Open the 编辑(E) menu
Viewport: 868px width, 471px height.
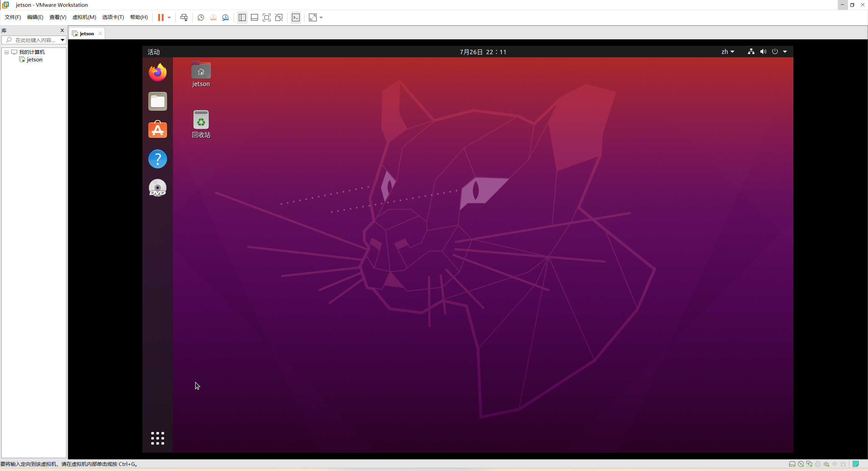point(35,17)
